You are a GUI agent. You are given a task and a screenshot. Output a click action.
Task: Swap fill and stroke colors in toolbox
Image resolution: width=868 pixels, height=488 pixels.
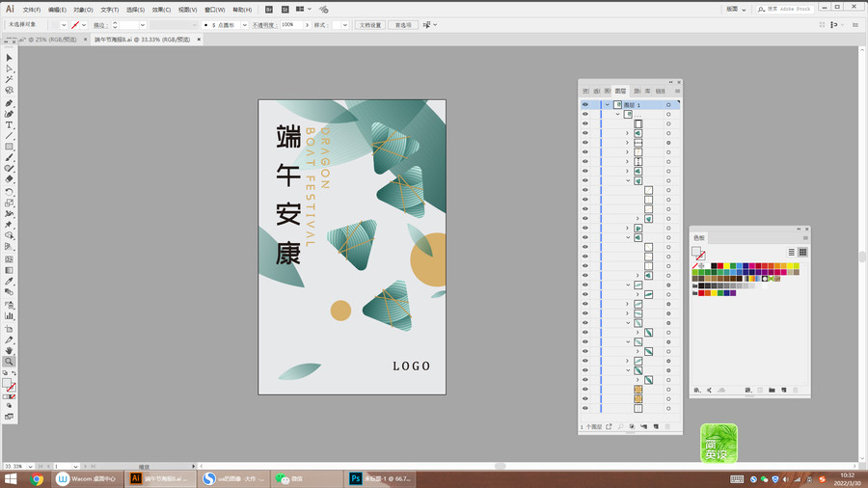coord(14,373)
